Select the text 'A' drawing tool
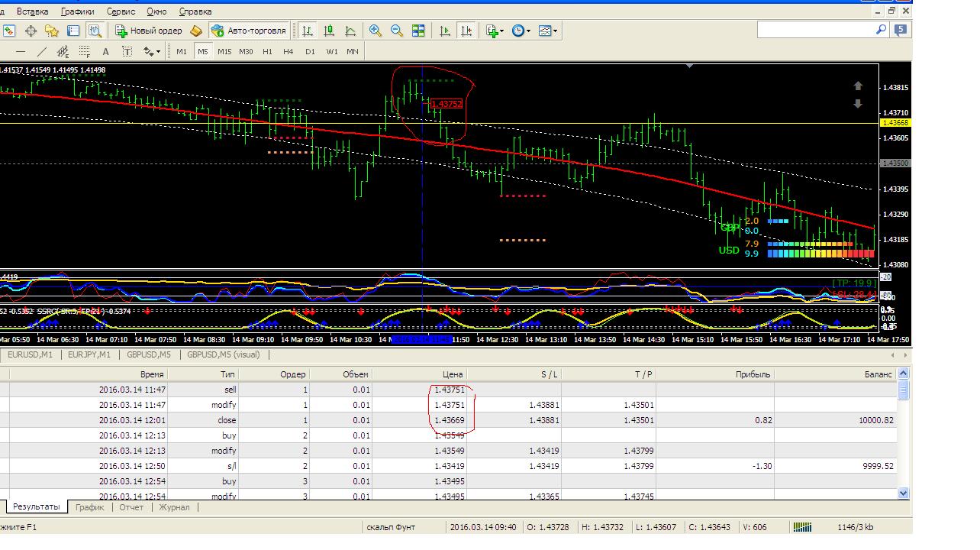Image resolution: width=980 pixels, height=550 pixels. [x=105, y=52]
